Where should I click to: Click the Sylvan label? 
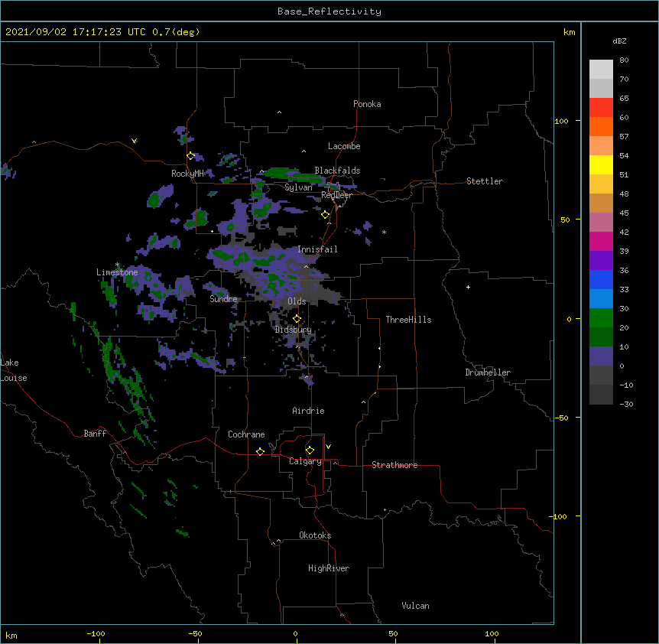298,187
